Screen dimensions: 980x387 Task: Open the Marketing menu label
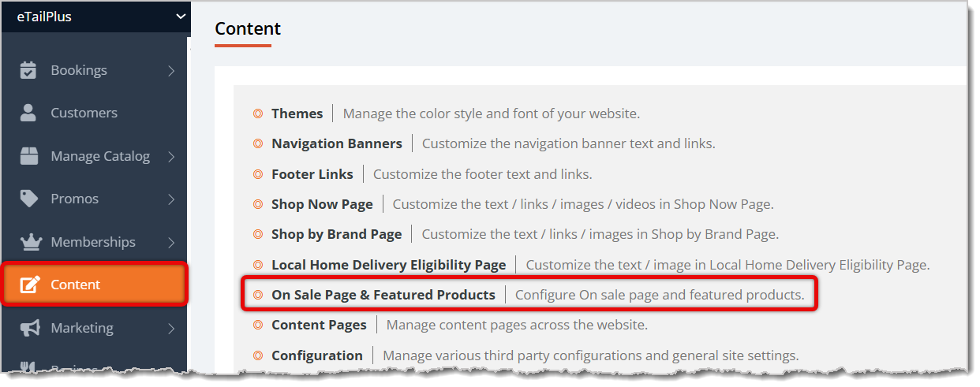pyautogui.click(x=82, y=328)
